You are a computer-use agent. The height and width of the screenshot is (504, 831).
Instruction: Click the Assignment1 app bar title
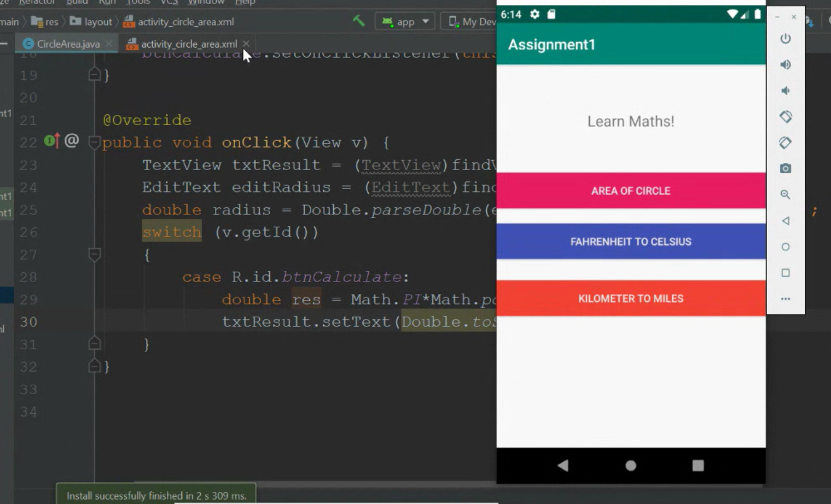coord(551,45)
